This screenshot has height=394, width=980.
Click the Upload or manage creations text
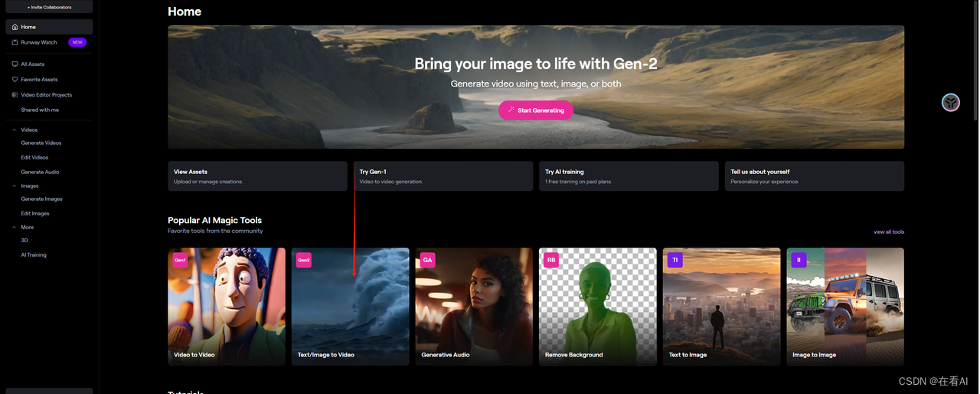pyautogui.click(x=208, y=182)
